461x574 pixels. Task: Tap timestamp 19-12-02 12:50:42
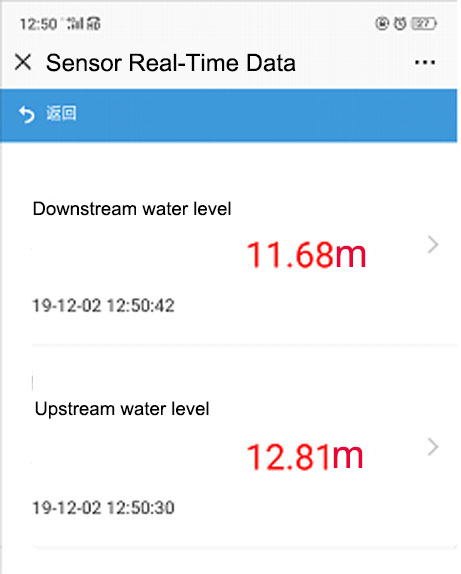click(103, 306)
